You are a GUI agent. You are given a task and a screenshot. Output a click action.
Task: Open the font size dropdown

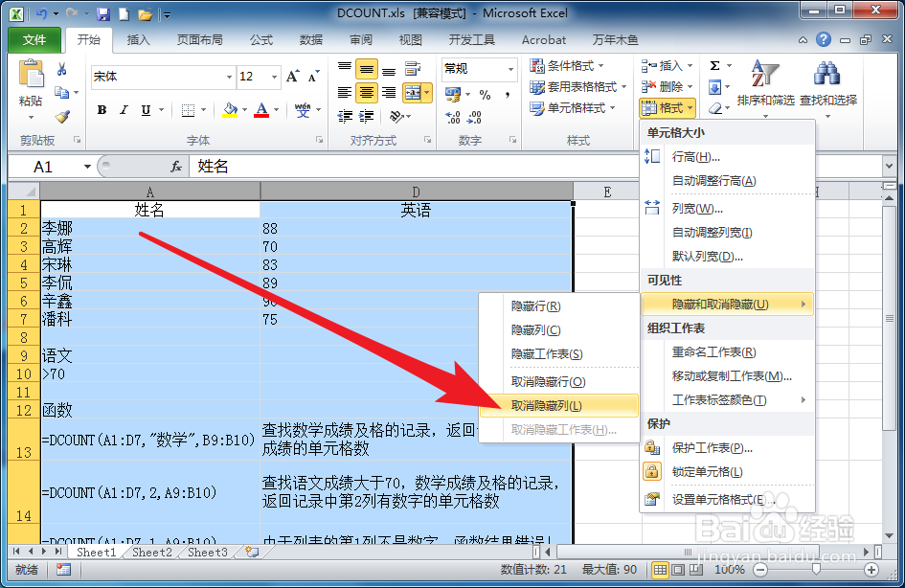[x=274, y=77]
